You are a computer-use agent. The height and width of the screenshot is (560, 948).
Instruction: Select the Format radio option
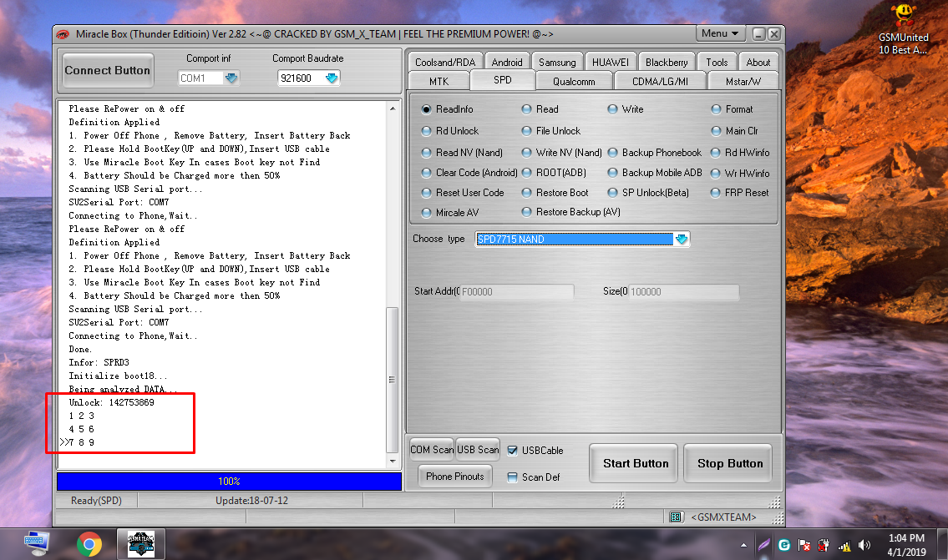tap(716, 109)
